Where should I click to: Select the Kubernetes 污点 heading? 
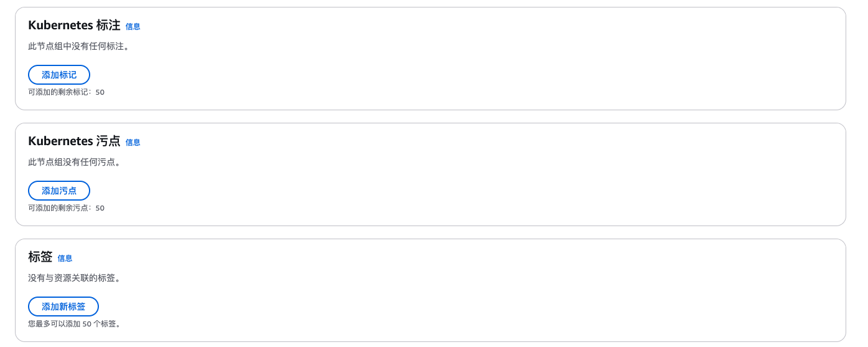pos(74,141)
